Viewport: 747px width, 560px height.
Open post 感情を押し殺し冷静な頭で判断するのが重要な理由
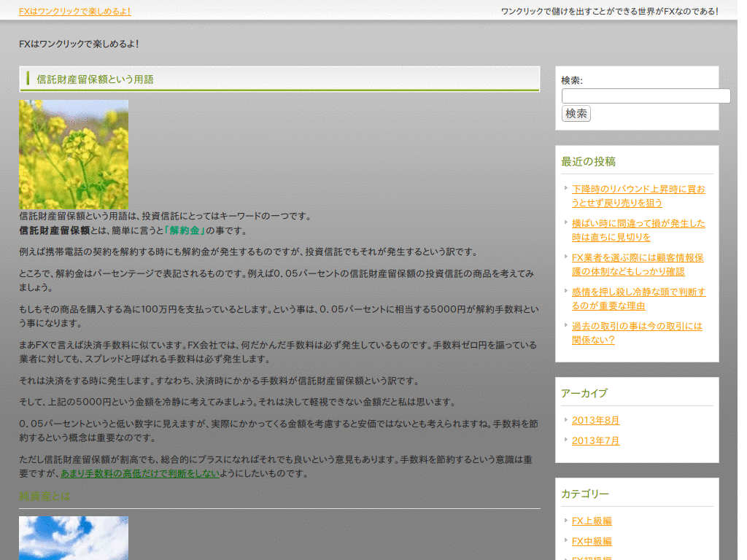coord(638,298)
